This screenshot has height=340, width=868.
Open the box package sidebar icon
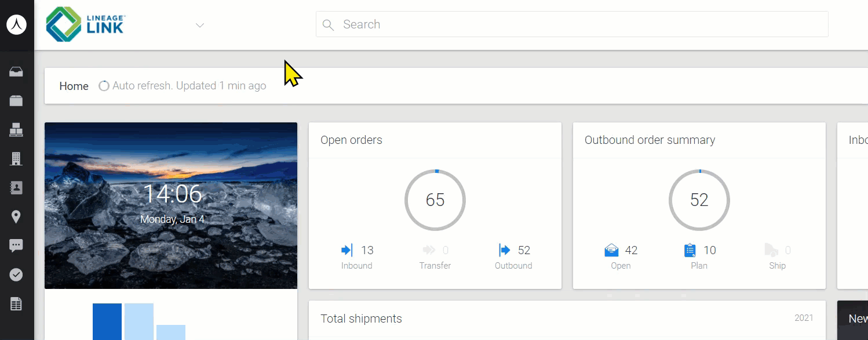coord(16,101)
